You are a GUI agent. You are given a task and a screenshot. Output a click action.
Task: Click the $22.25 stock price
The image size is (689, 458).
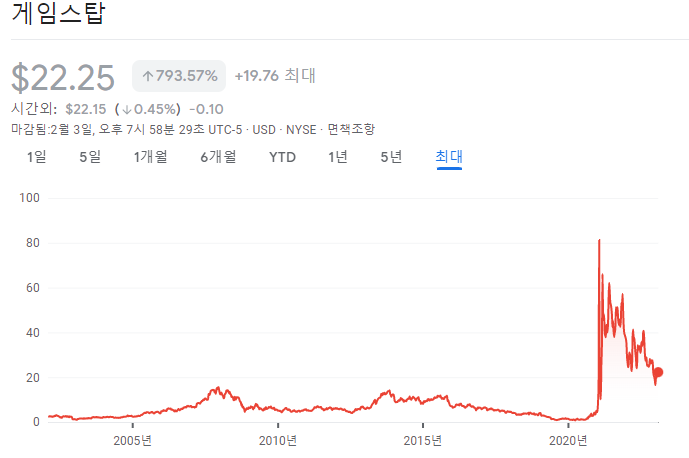point(62,78)
